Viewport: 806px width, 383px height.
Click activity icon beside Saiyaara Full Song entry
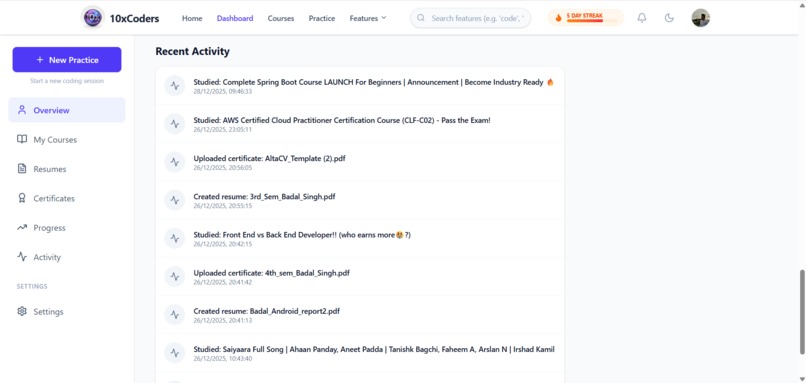175,353
